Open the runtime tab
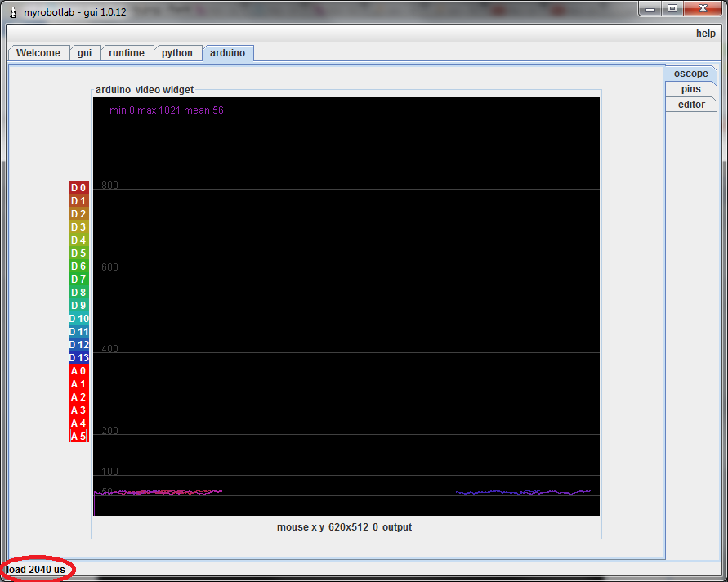 click(x=127, y=53)
